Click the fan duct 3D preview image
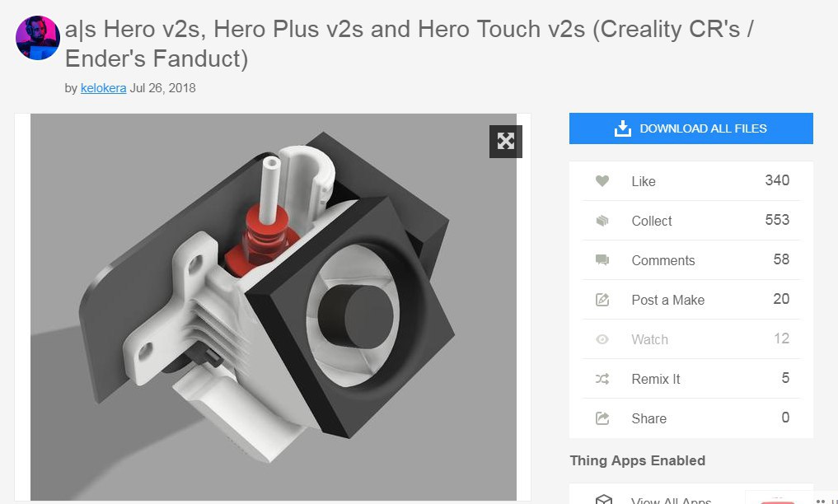This screenshot has height=504, width=838. (x=273, y=307)
